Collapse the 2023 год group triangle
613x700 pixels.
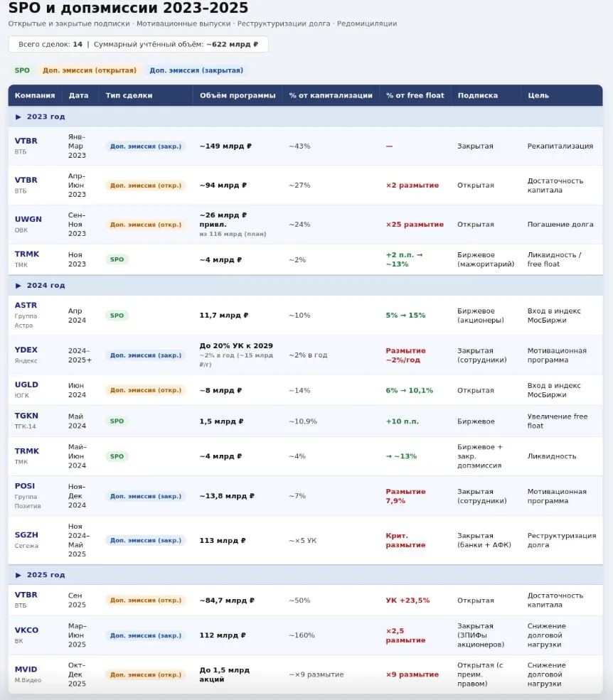[x=18, y=117]
